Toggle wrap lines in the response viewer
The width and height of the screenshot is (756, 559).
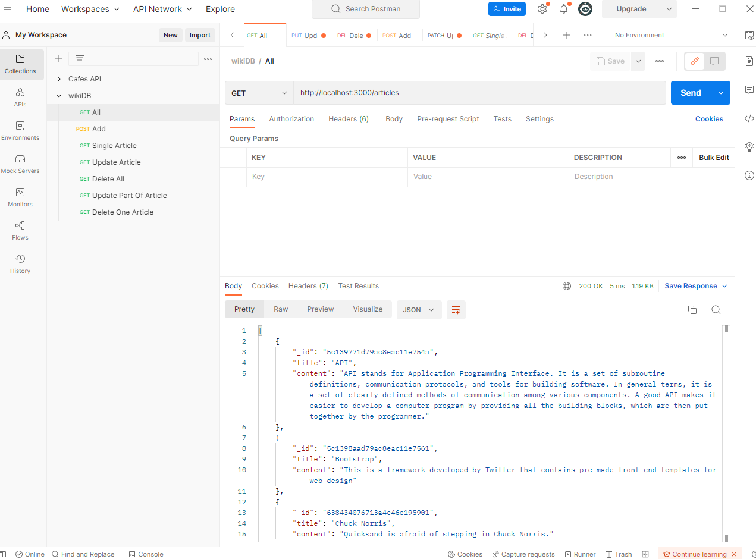point(456,309)
